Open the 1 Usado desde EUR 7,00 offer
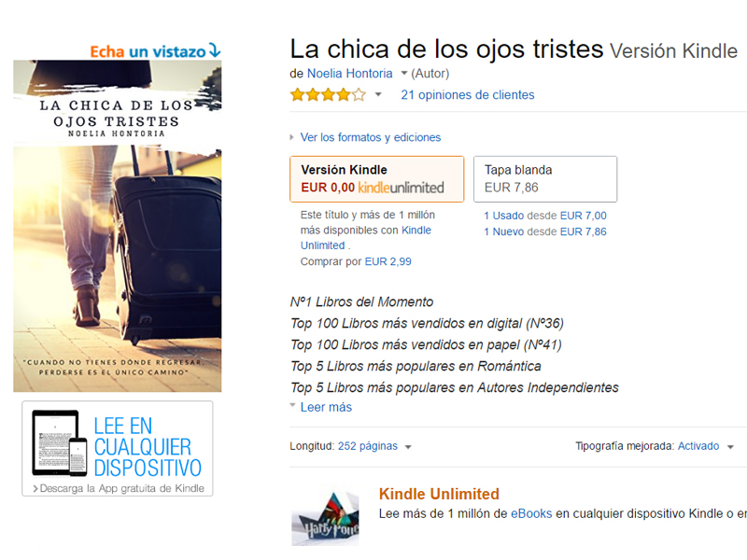 pyautogui.click(x=545, y=216)
